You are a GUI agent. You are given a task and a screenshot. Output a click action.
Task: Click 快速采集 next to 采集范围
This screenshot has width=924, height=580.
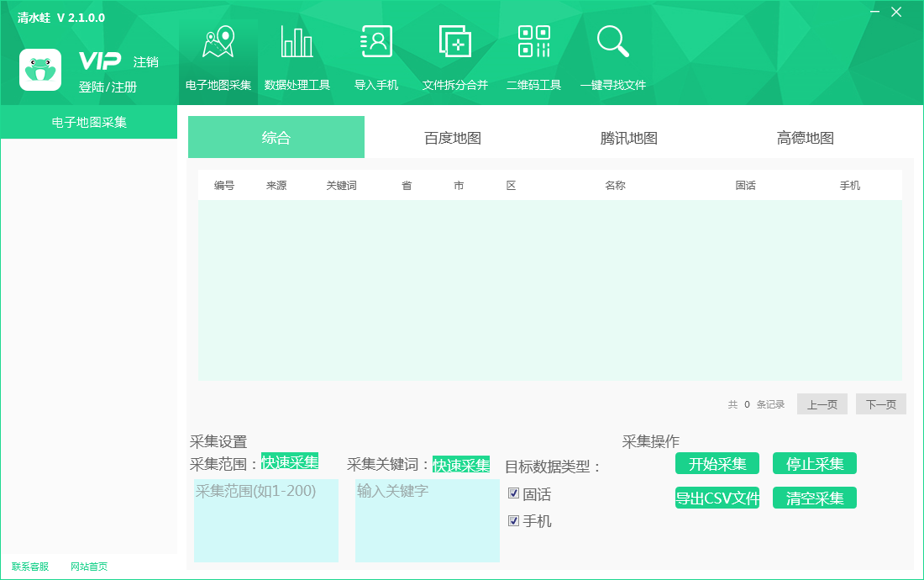tap(290, 461)
